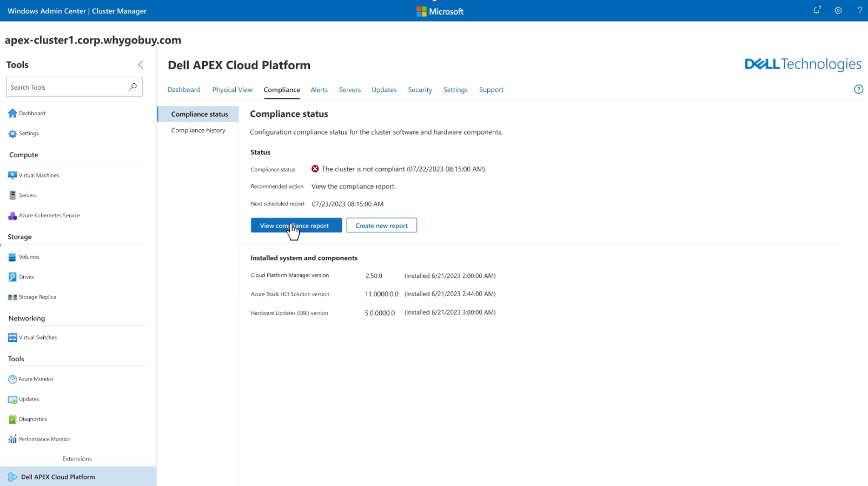
Task: Select Compliance history in the side menu
Action: tap(198, 130)
